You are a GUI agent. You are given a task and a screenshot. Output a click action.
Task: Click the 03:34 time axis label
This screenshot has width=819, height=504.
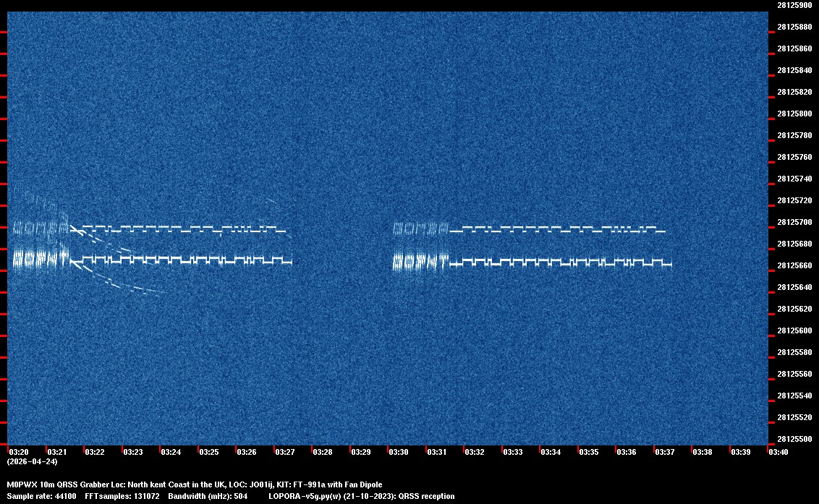point(551,452)
